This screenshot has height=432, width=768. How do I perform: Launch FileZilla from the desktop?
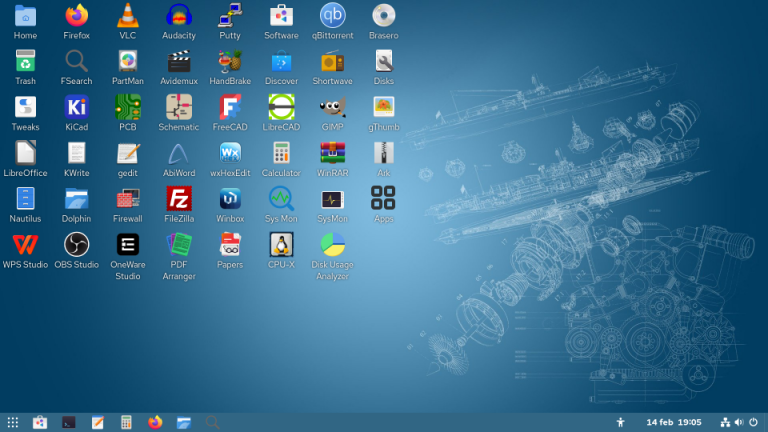pos(179,198)
